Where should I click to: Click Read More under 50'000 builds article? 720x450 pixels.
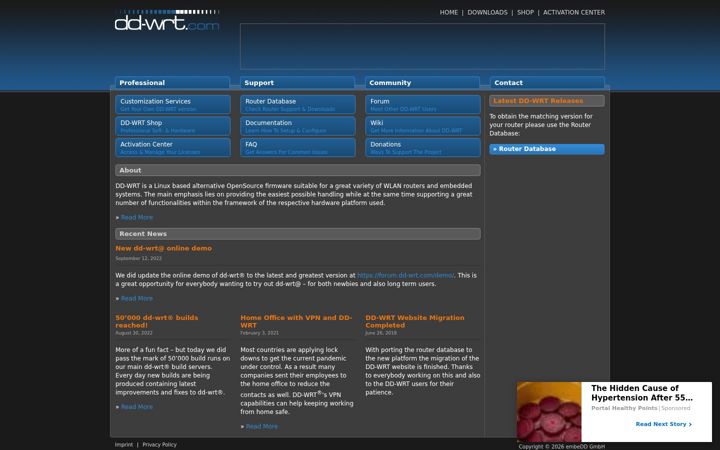click(x=137, y=407)
